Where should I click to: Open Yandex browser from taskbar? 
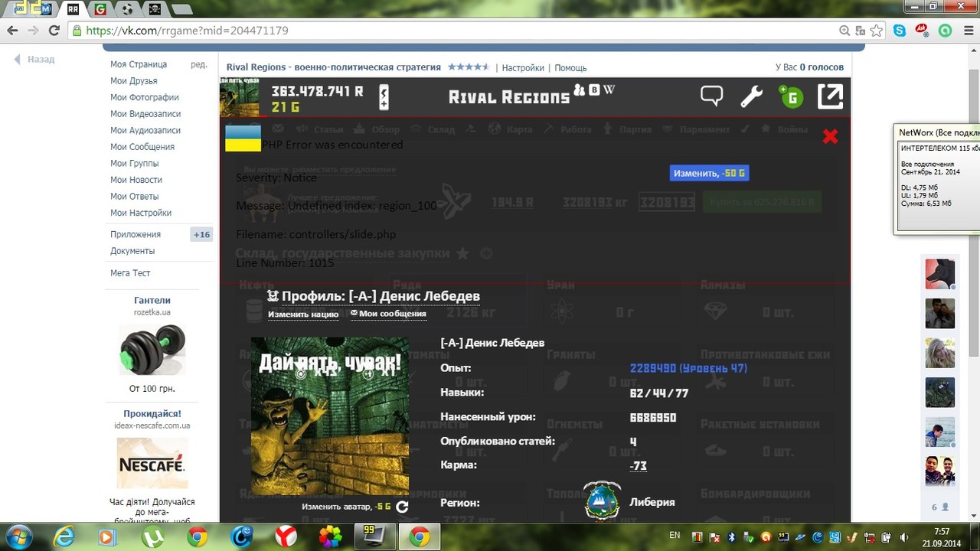(x=286, y=537)
